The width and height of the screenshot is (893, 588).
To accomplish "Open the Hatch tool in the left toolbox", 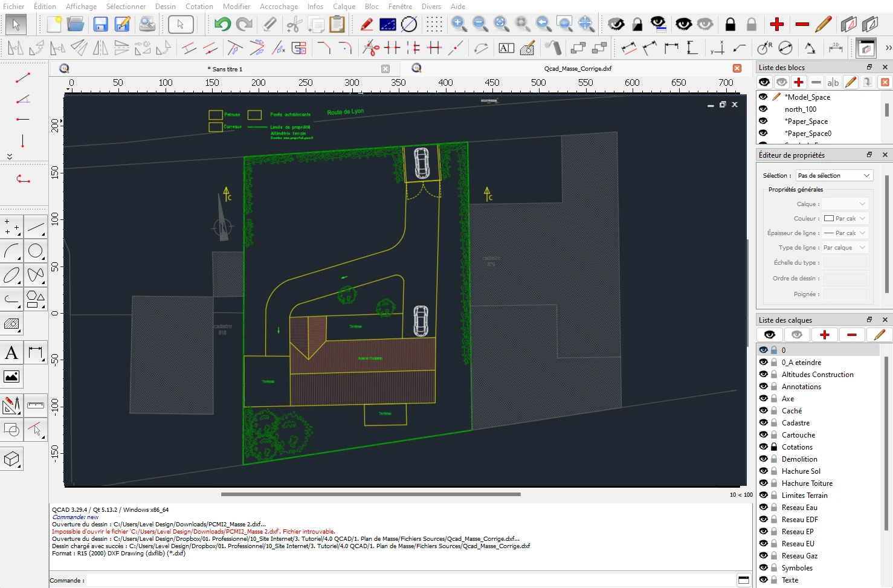I will coord(12,324).
